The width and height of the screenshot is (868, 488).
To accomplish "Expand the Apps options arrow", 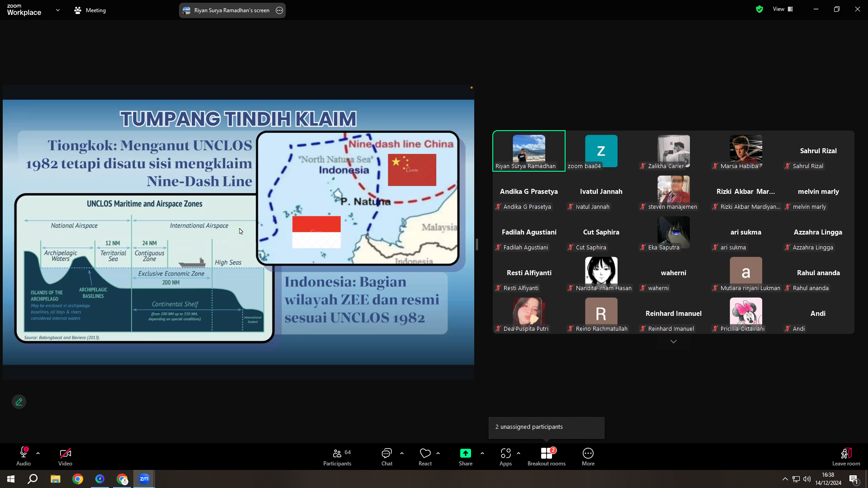I will point(519,453).
